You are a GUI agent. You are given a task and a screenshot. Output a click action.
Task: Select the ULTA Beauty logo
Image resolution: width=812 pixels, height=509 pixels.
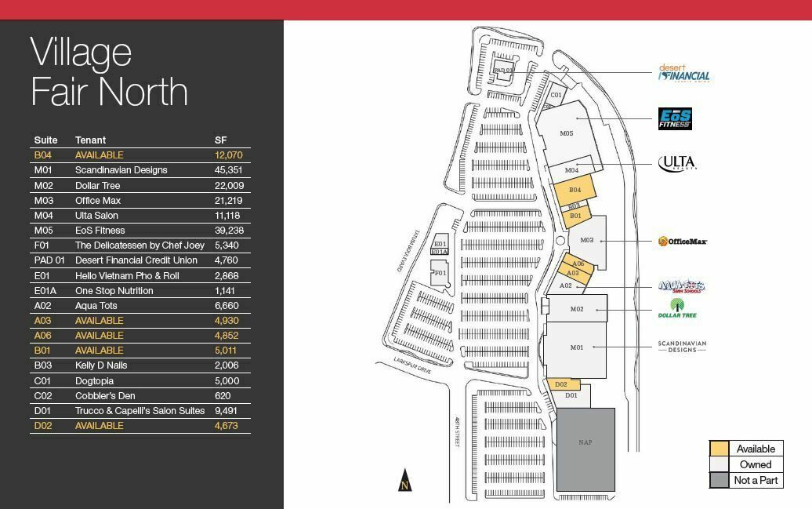(x=677, y=164)
